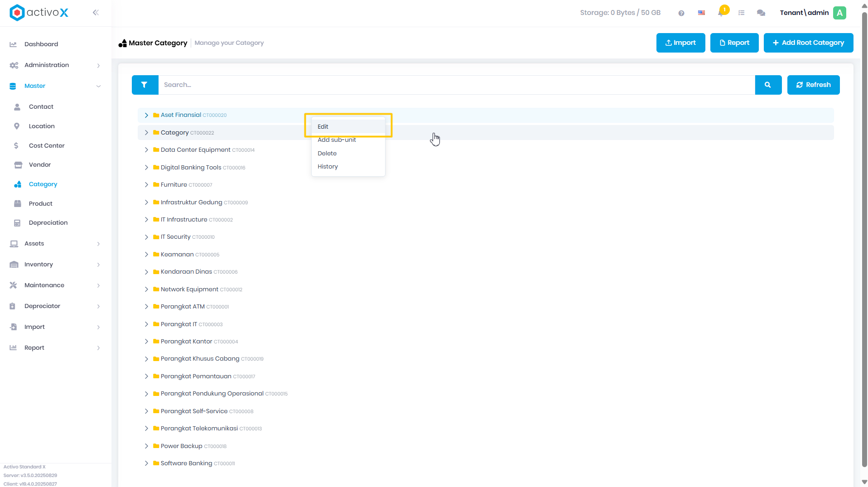The width and height of the screenshot is (868, 487).
Task: Open notifications bell icon
Action: tap(721, 13)
